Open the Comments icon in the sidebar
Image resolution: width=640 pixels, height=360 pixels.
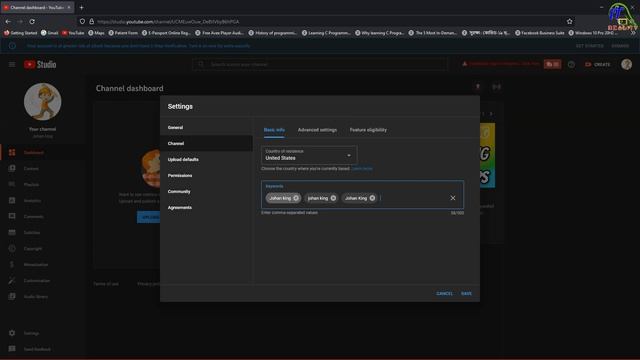12,216
